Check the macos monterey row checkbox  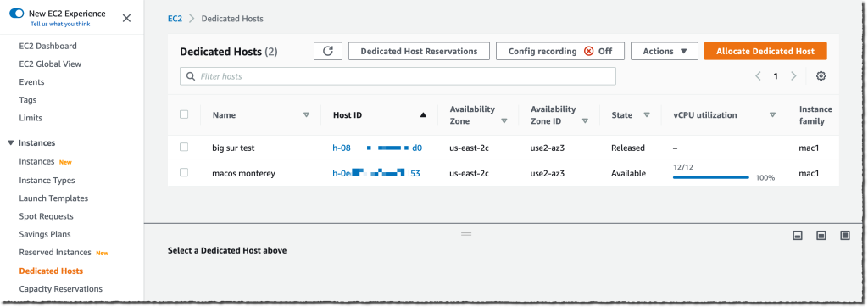pyautogui.click(x=184, y=173)
